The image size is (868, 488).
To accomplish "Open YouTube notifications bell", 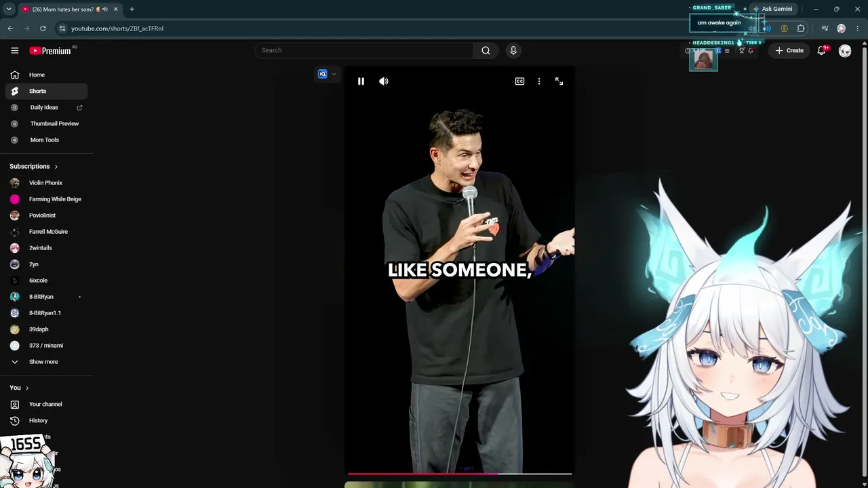I will pos(822,50).
